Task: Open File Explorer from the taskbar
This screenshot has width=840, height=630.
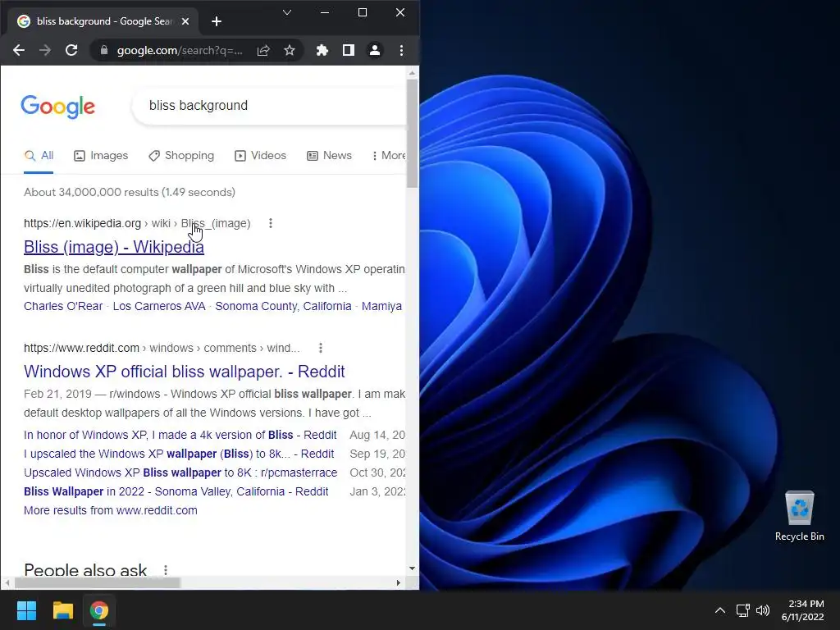Action: pyautogui.click(x=62, y=610)
